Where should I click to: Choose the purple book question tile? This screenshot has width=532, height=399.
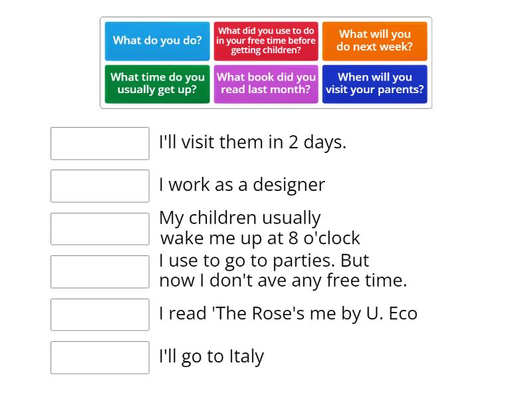pyautogui.click(x=266, y=84)
